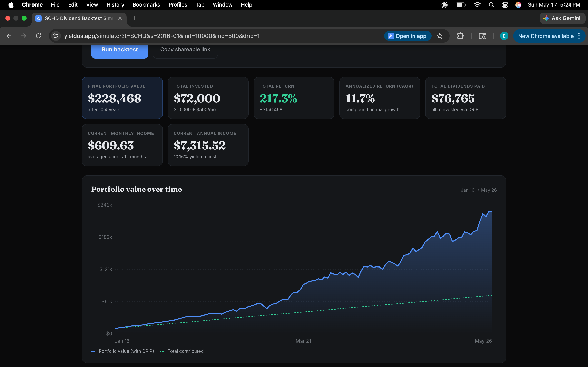Toggle Portfolio value (with DRIP) legend entry

[x=122, y=351]
